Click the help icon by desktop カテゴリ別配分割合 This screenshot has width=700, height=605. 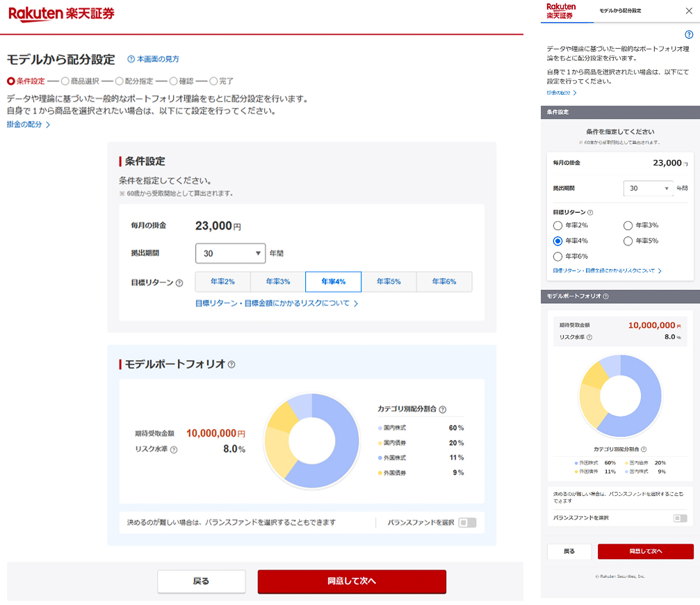[442, 410]
